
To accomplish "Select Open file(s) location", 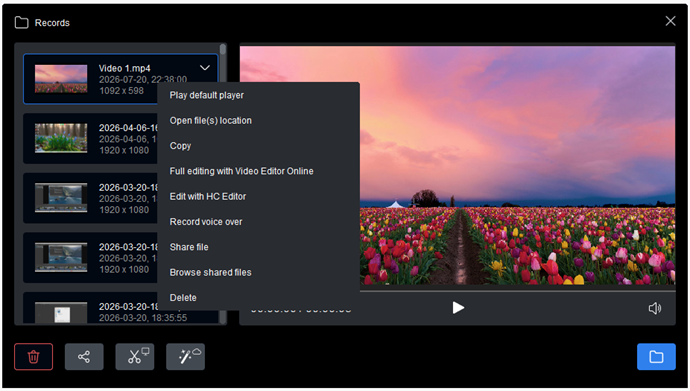I will (210, 121).
